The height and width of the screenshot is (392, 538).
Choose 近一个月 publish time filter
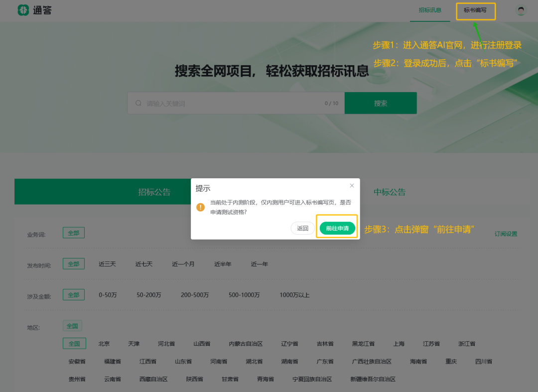pyautogui.click(x=183, y=264)
